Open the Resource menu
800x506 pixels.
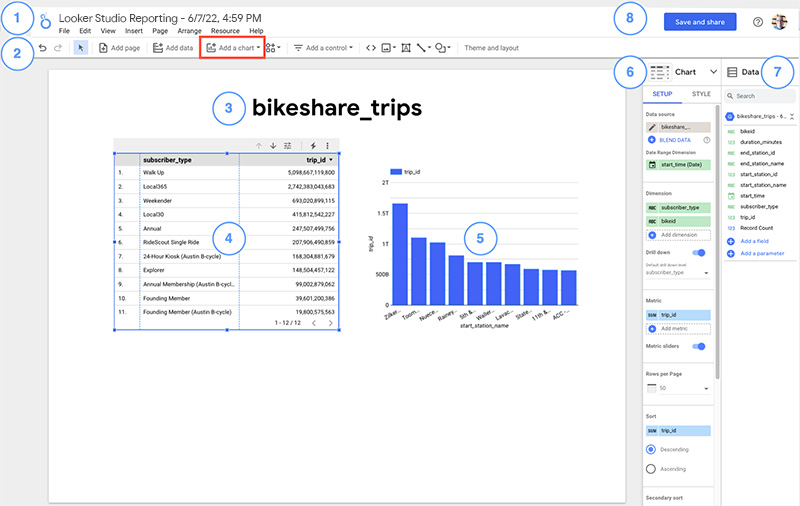point(224,31)
